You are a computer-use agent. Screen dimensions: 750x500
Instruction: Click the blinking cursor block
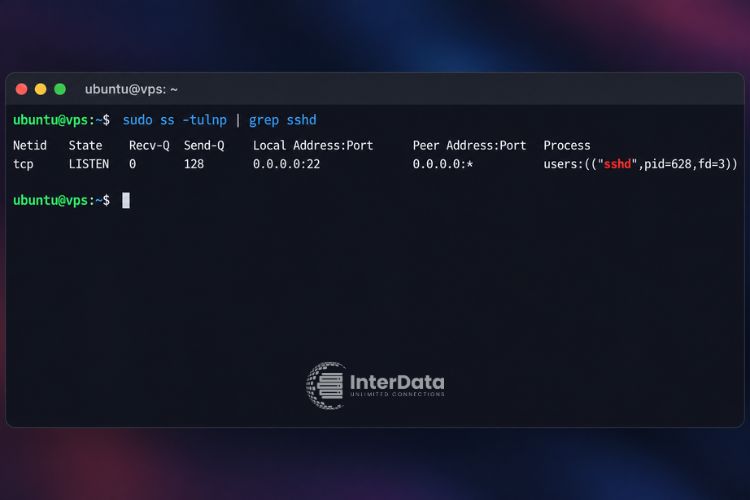click(x=126, y=200)
